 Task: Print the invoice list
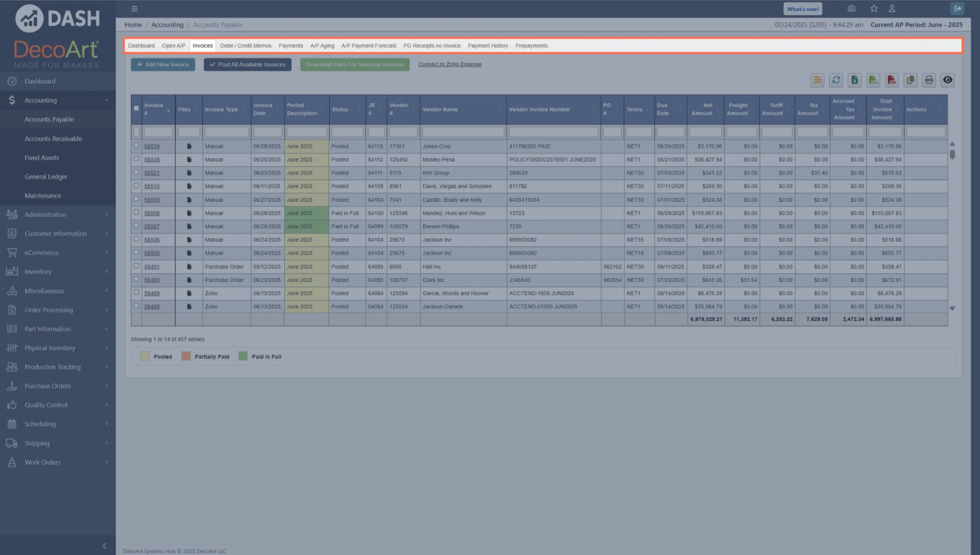tap(929, 80)
